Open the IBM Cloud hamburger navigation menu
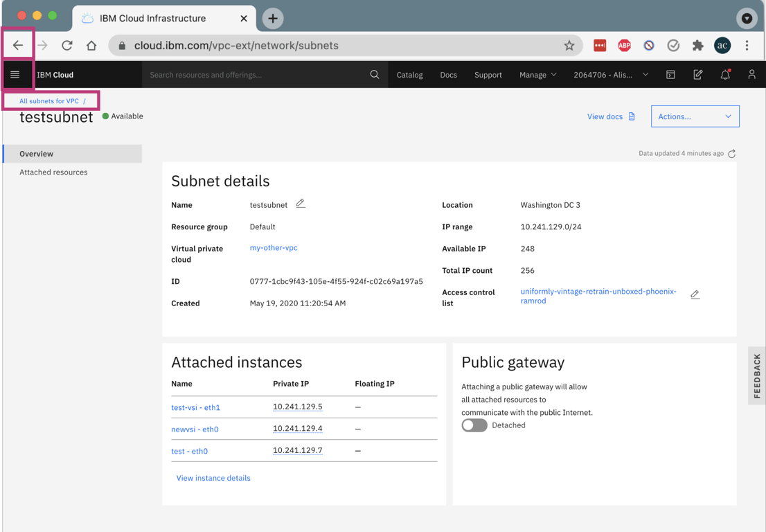Viewport: 766px width, 532px height. tap(15, 75)
